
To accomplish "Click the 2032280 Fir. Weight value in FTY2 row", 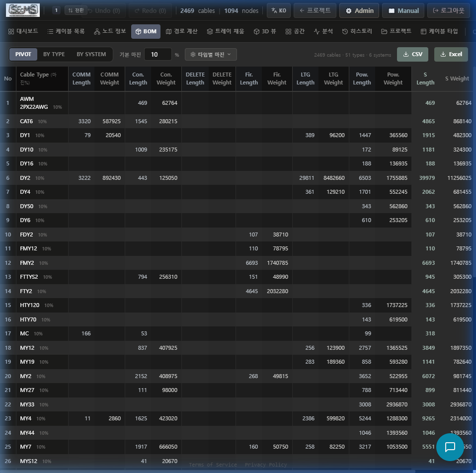I will (x=277, y=291).
